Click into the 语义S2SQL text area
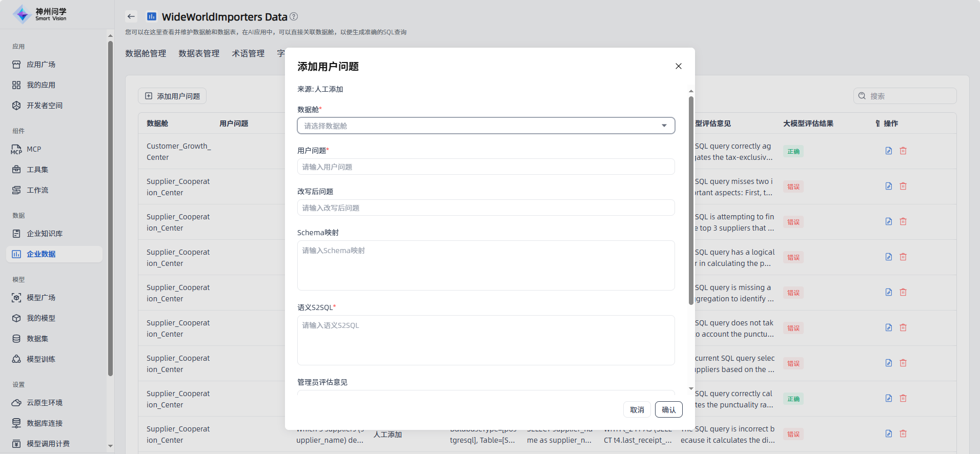The height and width of the screenshot is (454, 980). coord(485,340)
